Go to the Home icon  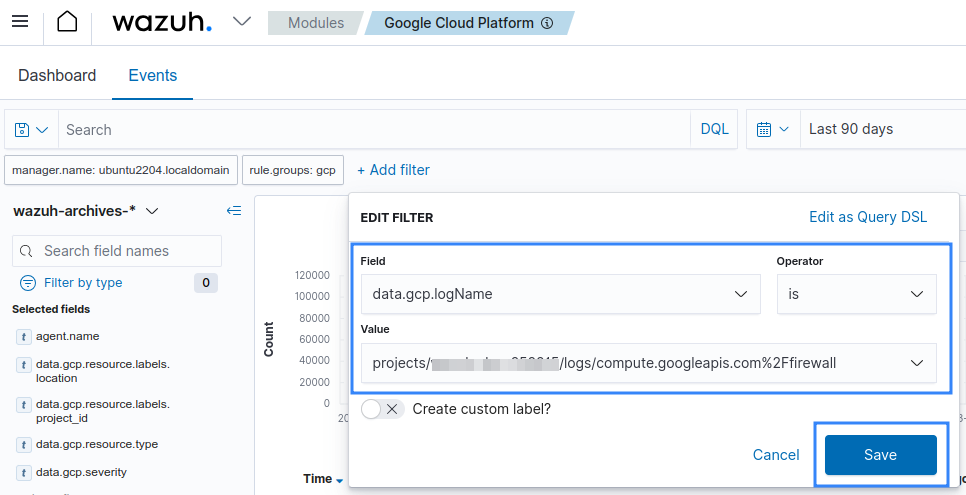pyautogui.click(x=67, y=22)
